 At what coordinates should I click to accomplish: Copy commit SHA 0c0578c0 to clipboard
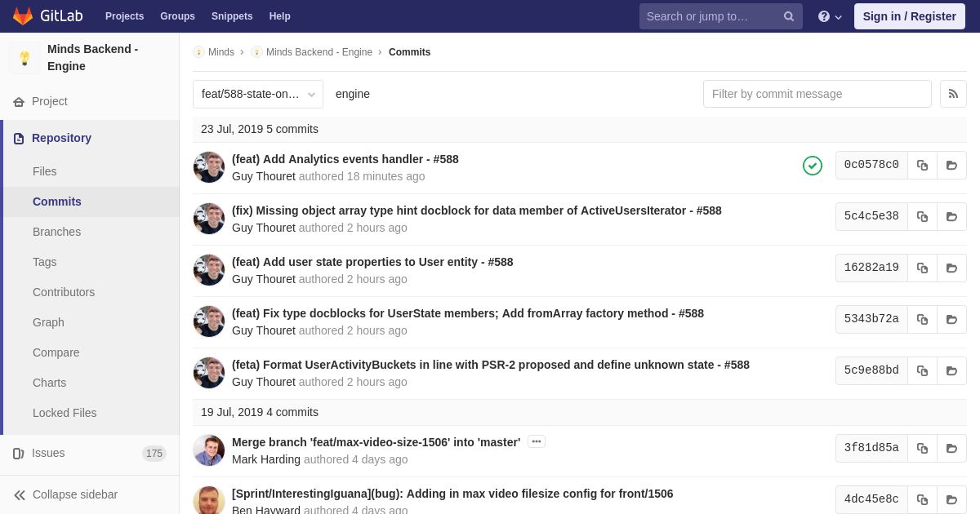pos(922,165)
